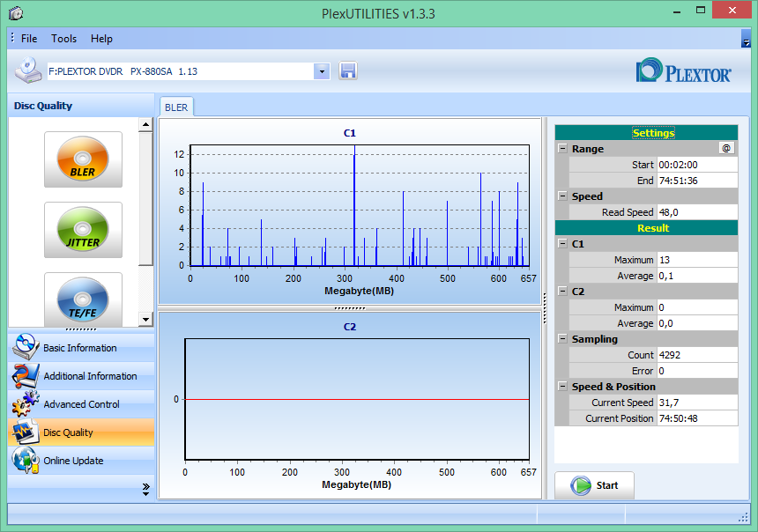Collapse the Range settings group
The image size is (758, 532).
coord(562,148)
